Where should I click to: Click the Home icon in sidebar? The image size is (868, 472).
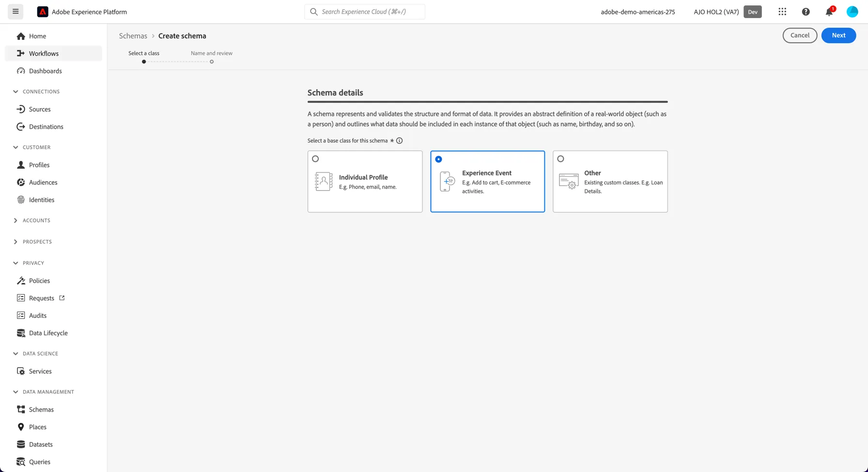click(21, 36)
